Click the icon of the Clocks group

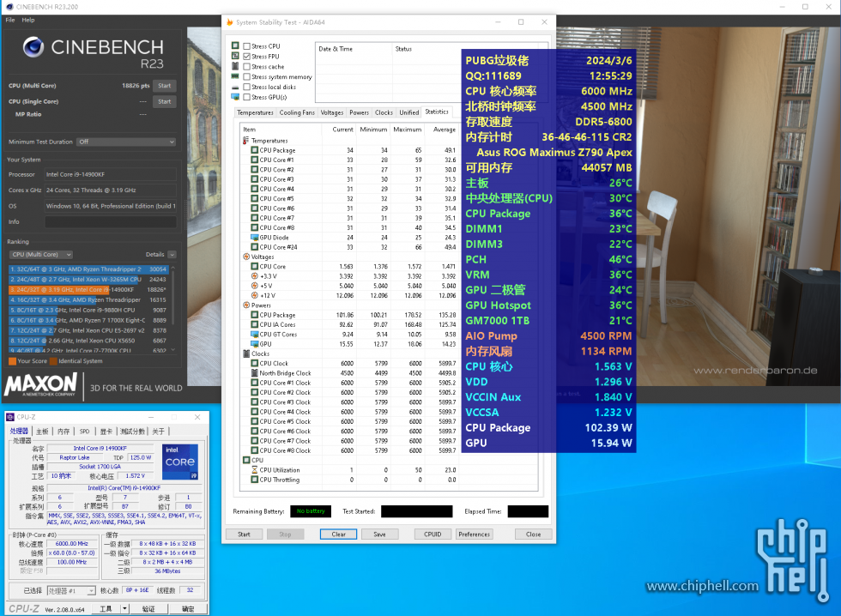(x=246, y=353)
